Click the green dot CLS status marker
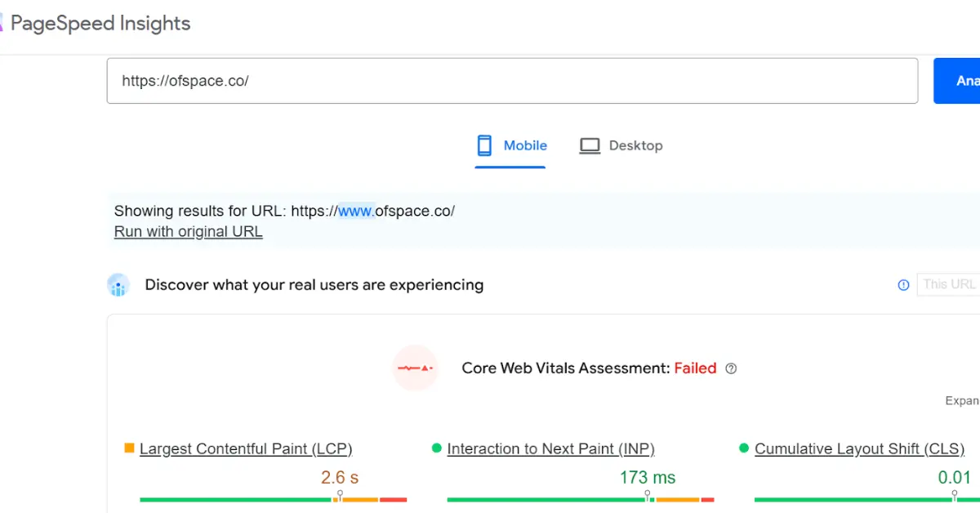The image size is (980, 513). pos(744,448)
